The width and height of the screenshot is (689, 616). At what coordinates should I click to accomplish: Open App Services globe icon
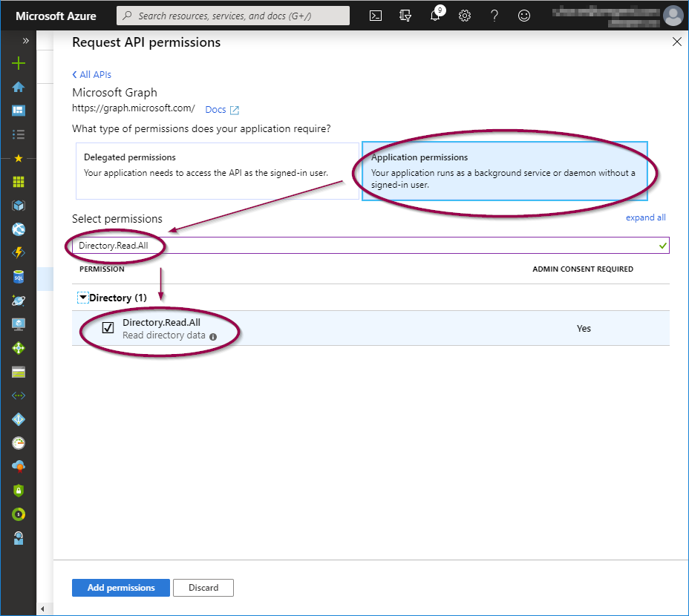(x=19, y=229)
